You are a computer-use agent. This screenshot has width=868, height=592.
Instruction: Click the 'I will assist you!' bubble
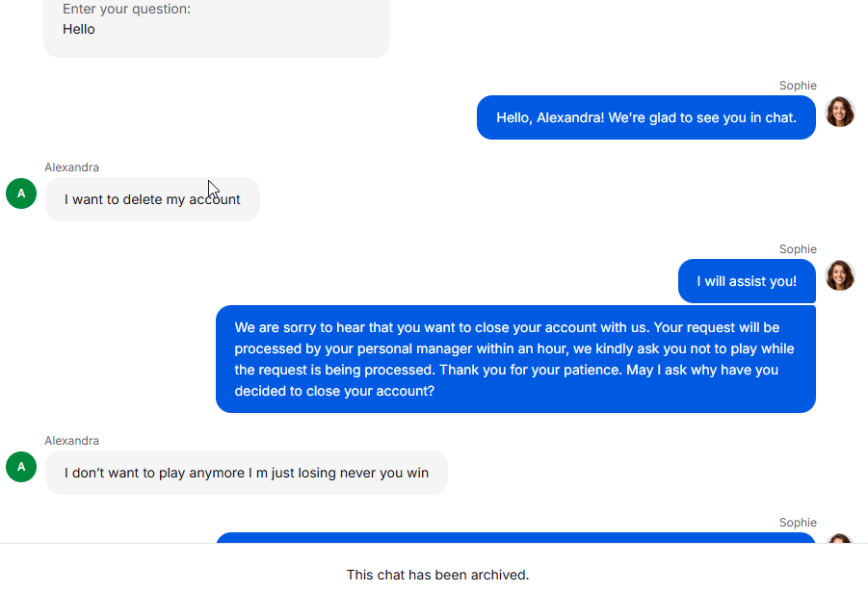click(x=747, y=281)
